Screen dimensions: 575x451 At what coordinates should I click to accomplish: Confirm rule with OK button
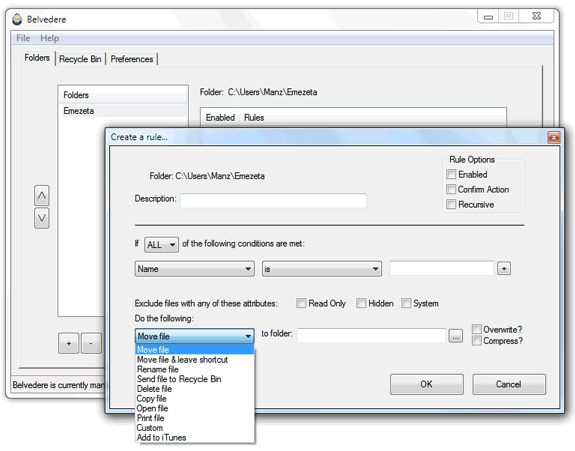426,384
